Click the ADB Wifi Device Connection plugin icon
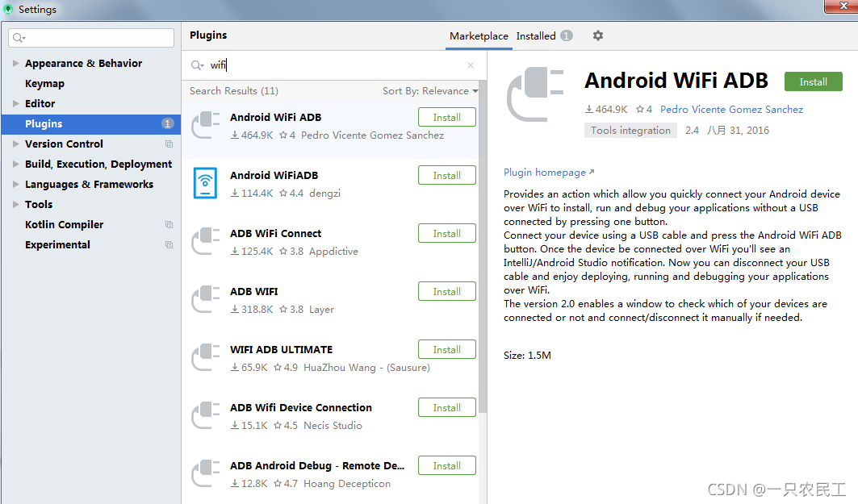This screenshot has width=858, height=504. coord(206,415)
